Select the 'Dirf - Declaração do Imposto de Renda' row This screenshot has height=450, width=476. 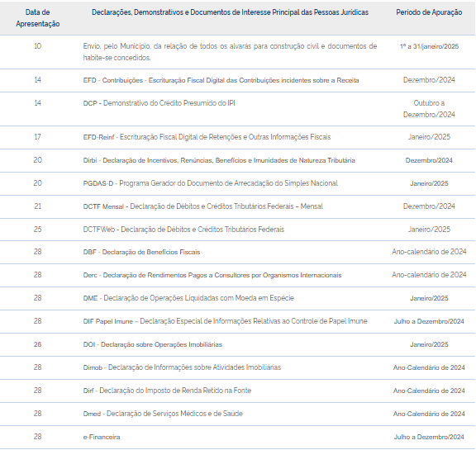point(167,391)
